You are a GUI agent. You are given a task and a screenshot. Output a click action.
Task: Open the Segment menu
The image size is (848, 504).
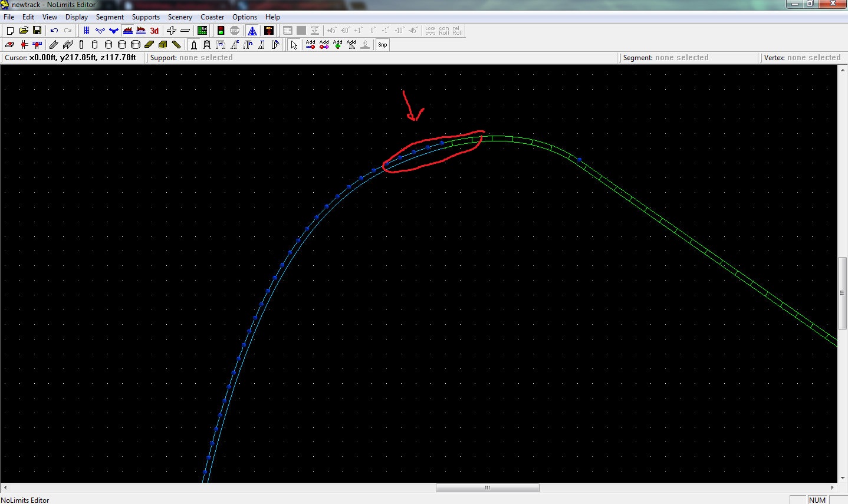(110, 17)
